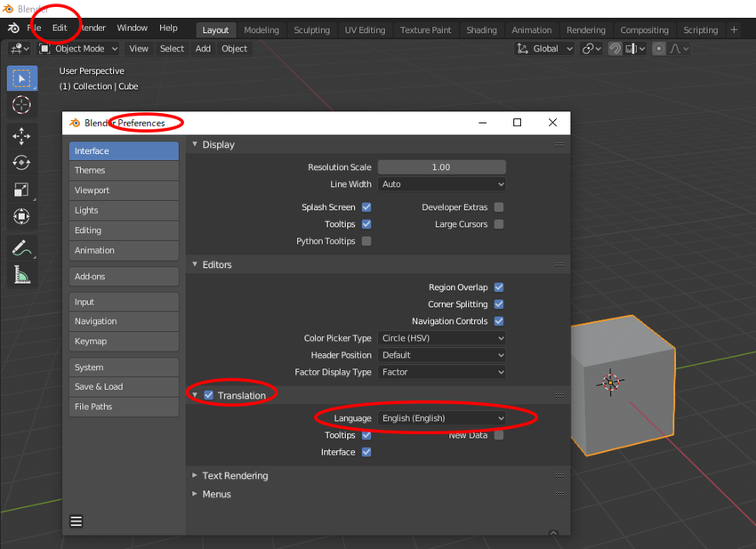Open the File Paths preferences section
Viewport: 756px width, 549px height.
click(x=124, y=407)
